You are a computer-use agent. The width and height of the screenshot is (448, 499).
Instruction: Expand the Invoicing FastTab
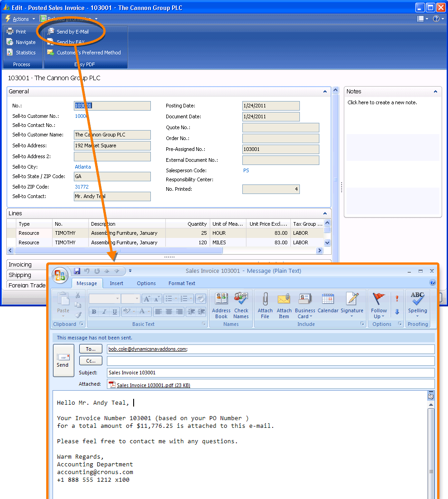[x=20, y=265]
